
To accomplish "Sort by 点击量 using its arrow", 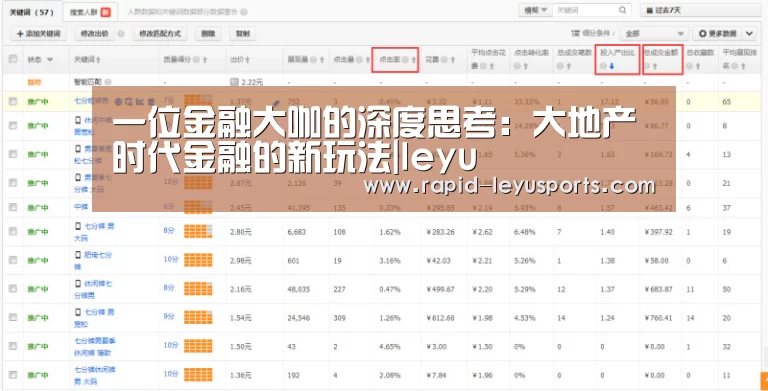I will point(368,60).
